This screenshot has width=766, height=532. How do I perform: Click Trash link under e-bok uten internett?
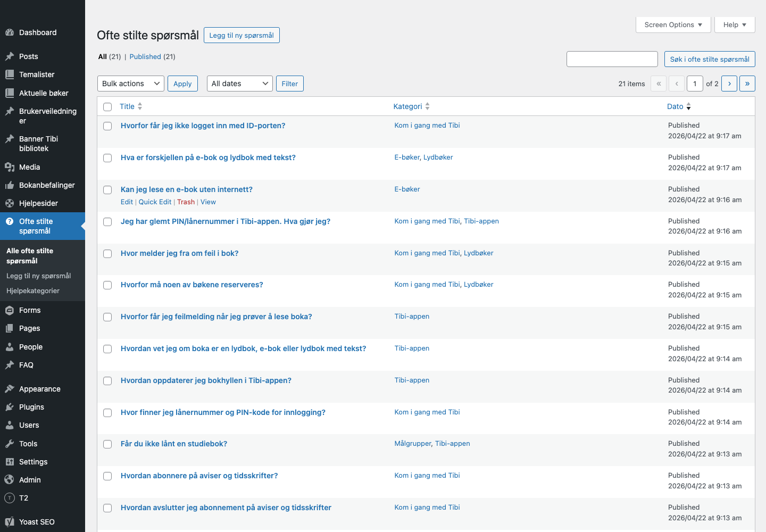click(186, 202)
